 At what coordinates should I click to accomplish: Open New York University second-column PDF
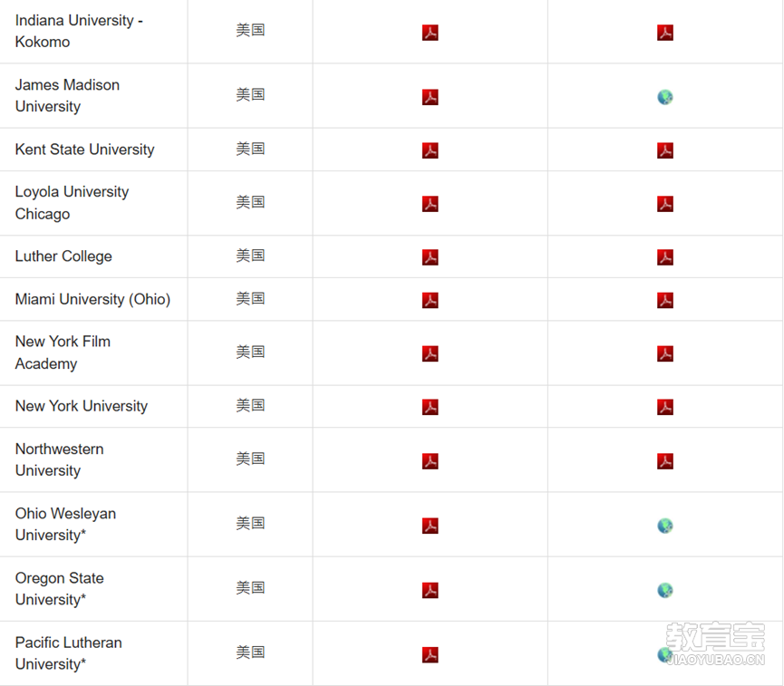(665, 407)
